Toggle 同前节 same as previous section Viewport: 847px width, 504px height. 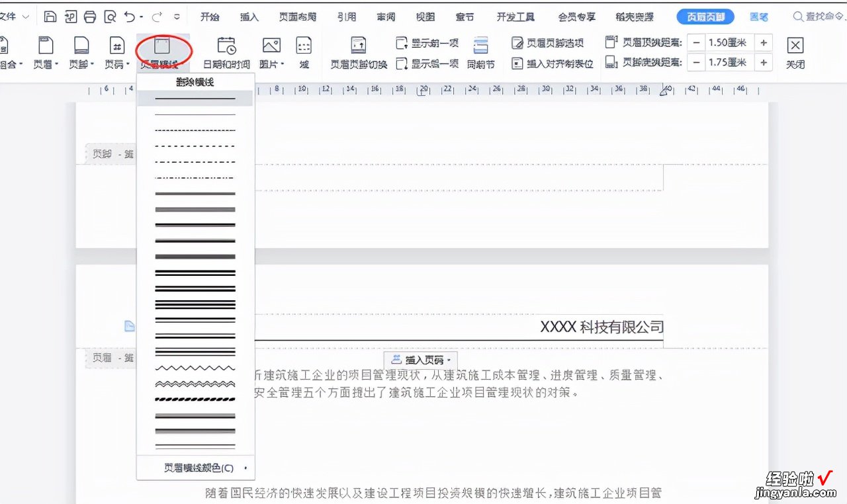[x=480, y=52]
